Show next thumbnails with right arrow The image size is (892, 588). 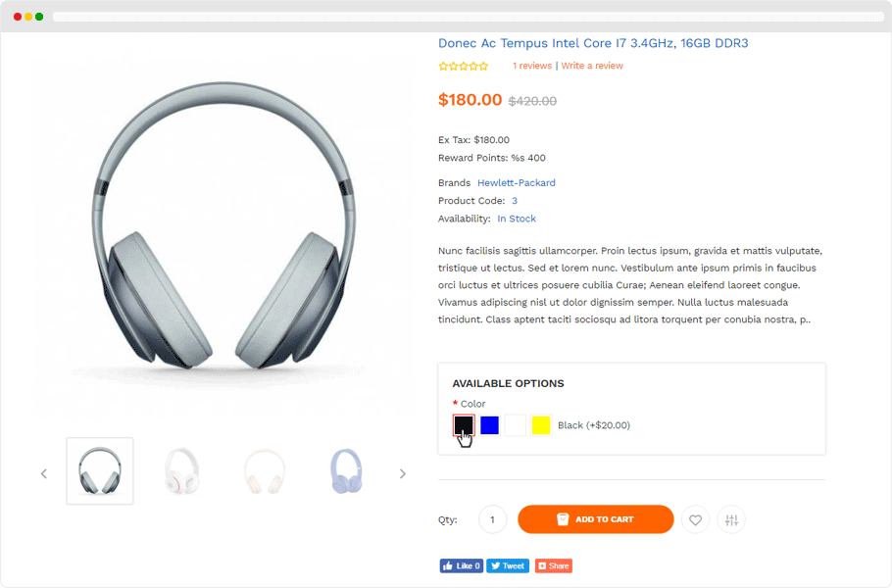coord(402,474)
